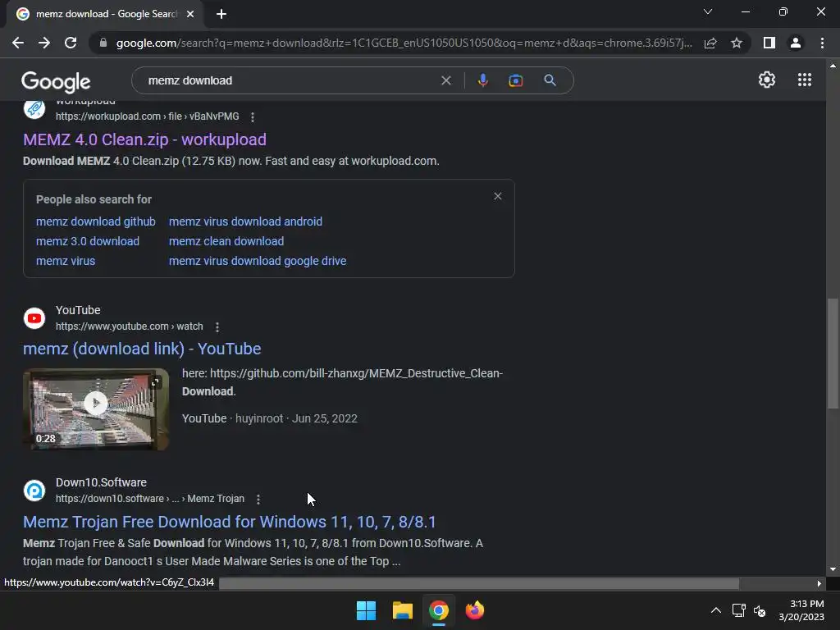The width and height of the screenshot is (840, 630).
Task: Go forward one page in Chrome
Action: [x=44, y=43]
